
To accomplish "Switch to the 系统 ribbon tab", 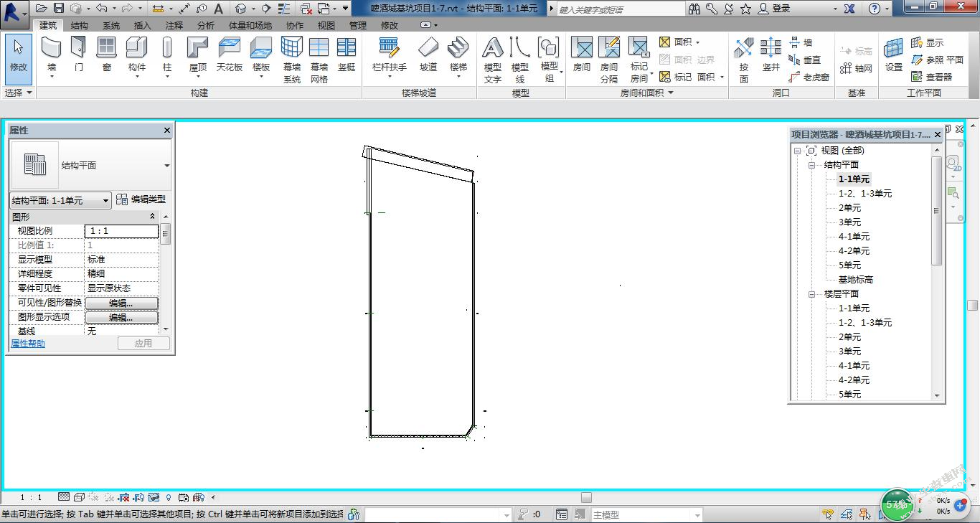I will tap(111, 25).
